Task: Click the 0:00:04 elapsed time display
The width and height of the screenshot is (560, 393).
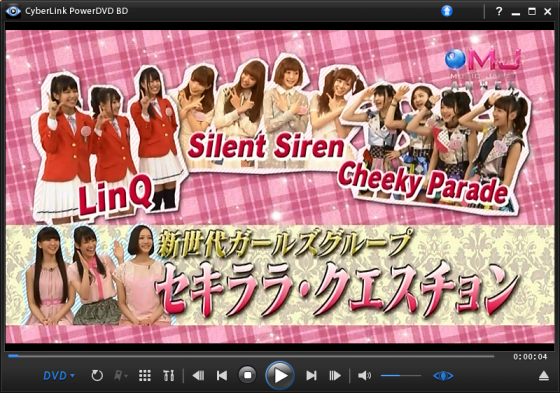Action: point(530,357)
